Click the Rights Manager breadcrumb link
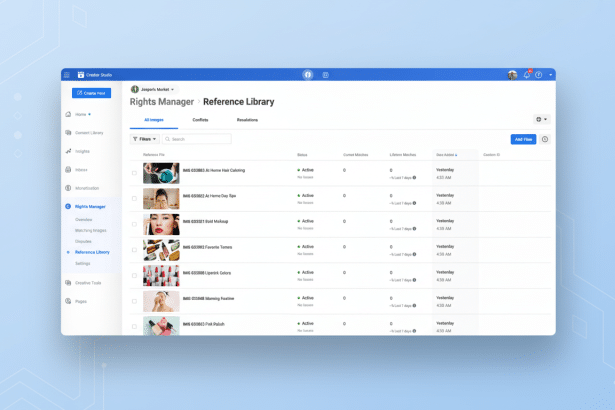615x410 pixels. (162, 102)
